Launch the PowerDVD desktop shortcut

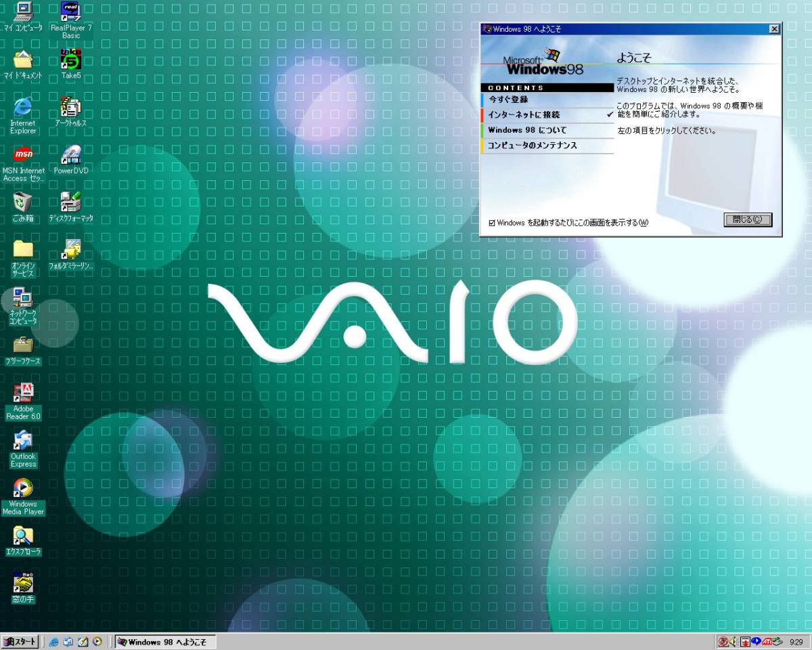pos(71,160)
